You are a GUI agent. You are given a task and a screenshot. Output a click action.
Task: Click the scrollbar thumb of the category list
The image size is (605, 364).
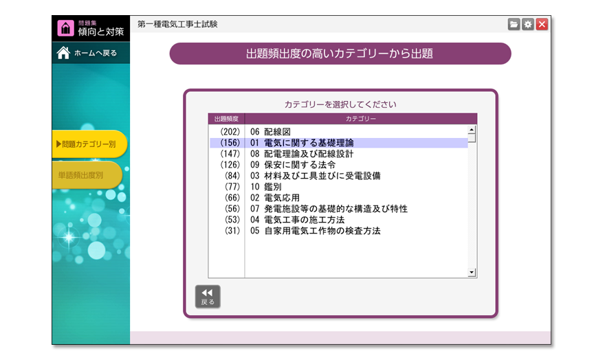click(472, 138)
